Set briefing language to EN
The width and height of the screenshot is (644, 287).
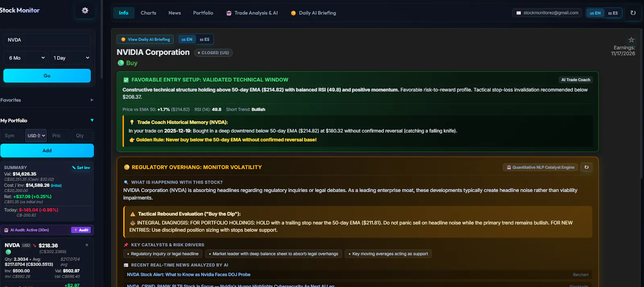click(187, 39)
